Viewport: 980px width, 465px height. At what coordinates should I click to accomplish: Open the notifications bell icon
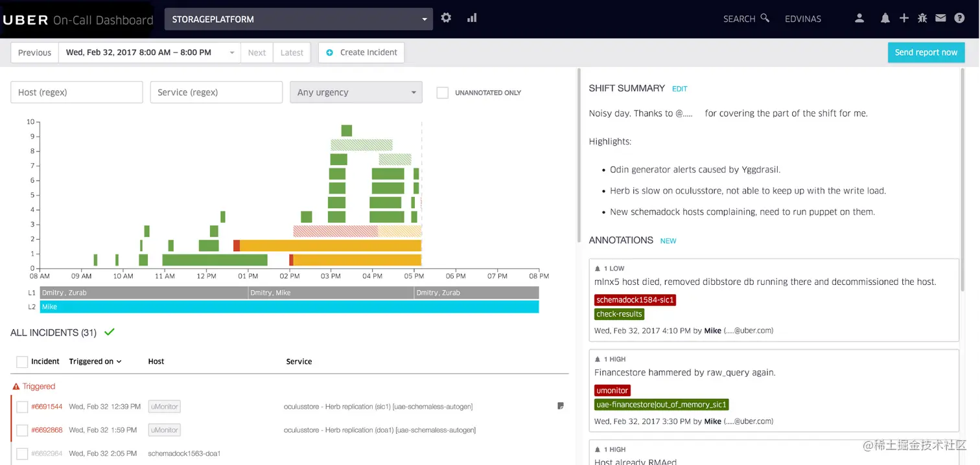(885, 18)
